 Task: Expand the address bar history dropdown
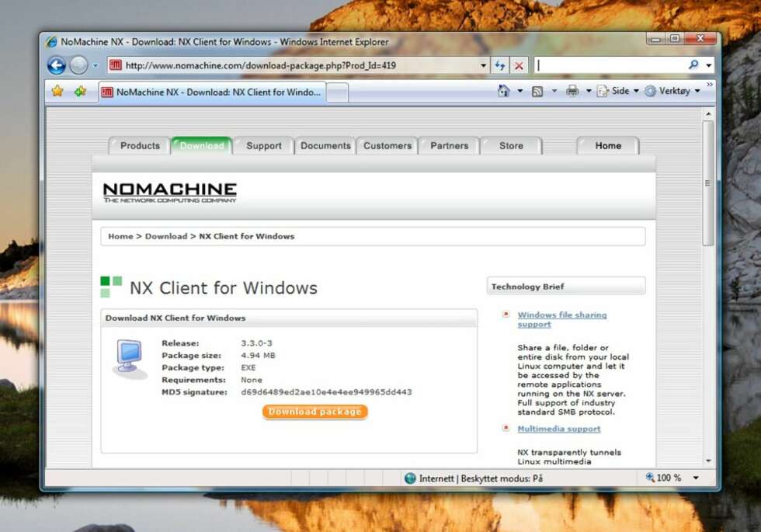483,65
